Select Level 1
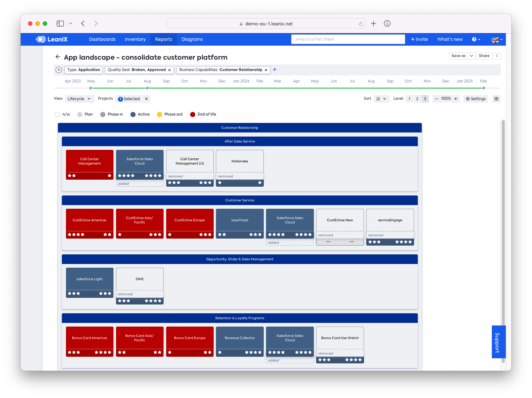This screenshot has width=532, height=398. tap(409, 99)
